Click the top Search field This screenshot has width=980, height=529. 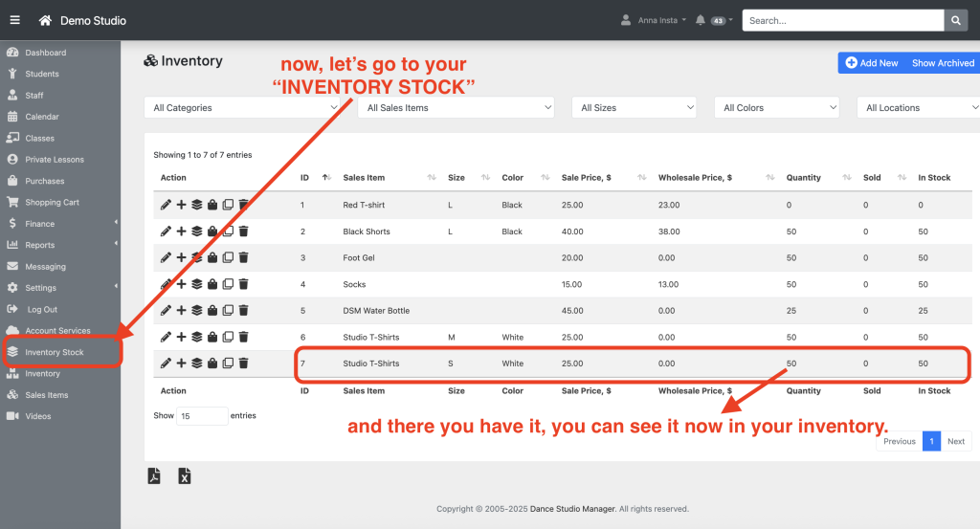842,21
